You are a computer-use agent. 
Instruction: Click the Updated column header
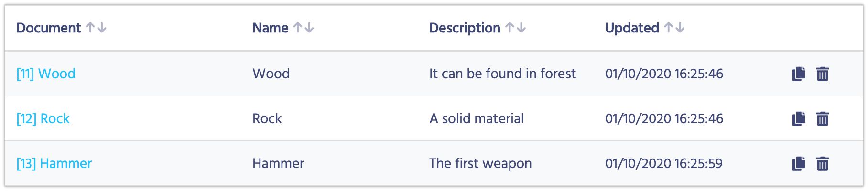pyautogui.click(x=632, y=28)
